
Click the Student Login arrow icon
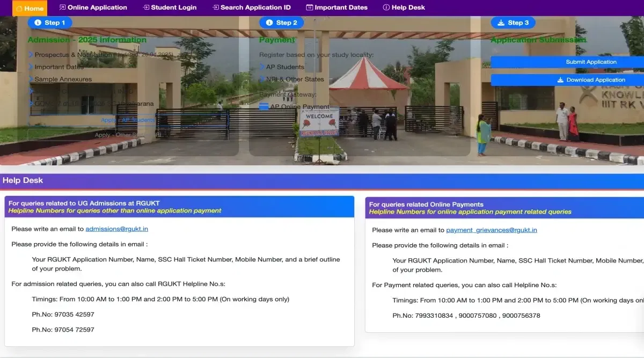click(x=146, y=8)
